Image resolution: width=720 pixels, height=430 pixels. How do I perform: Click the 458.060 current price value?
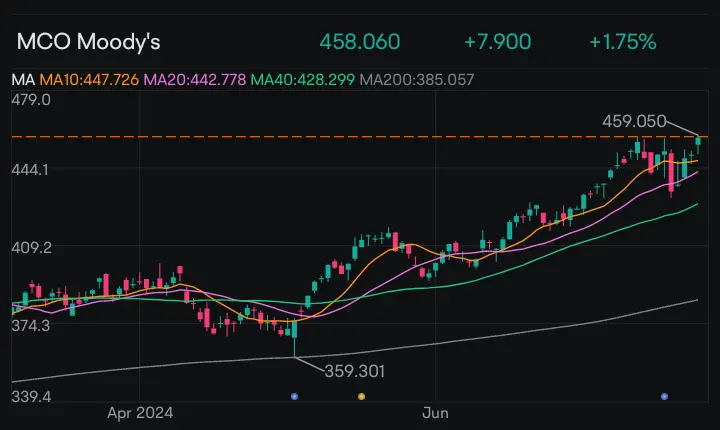coord(360,42)
